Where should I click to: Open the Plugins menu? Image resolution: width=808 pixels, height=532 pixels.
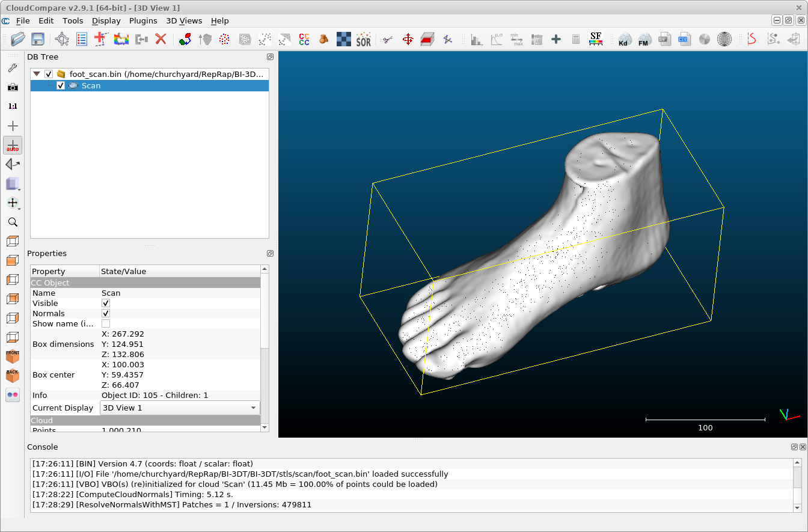tap(143, 20)
